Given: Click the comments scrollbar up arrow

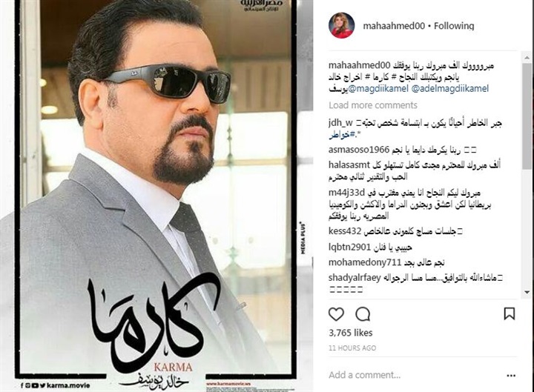Looking at the screenshot, I should 527,57.
